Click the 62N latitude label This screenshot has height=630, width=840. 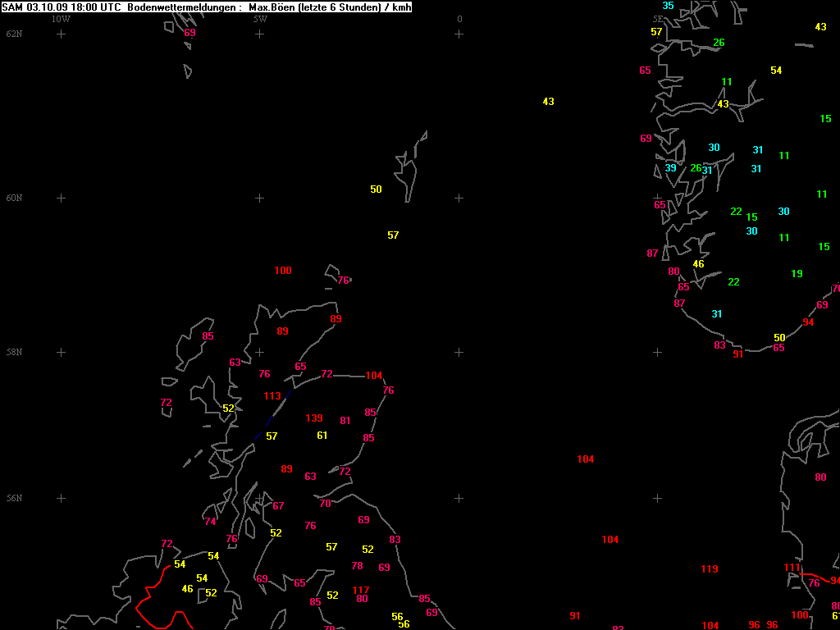14,34
